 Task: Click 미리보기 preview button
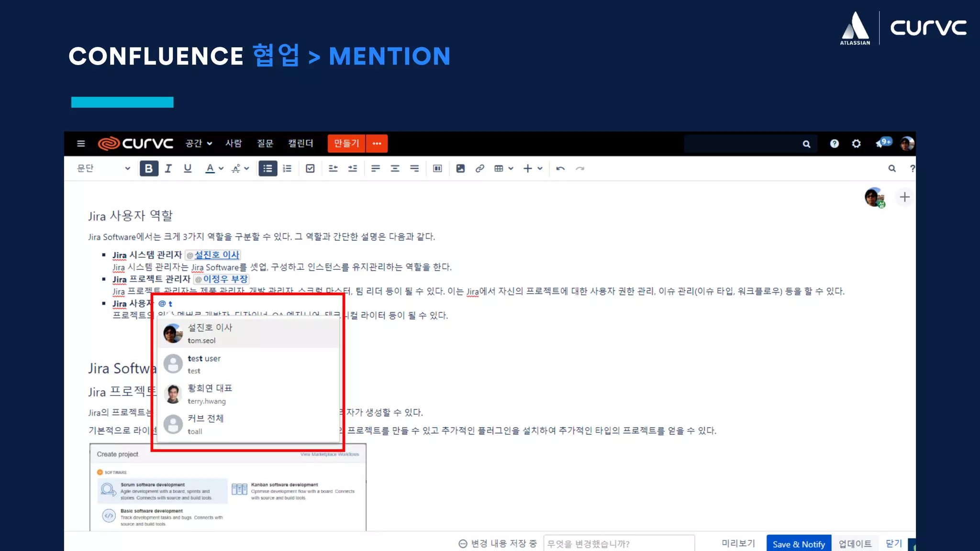738,543
